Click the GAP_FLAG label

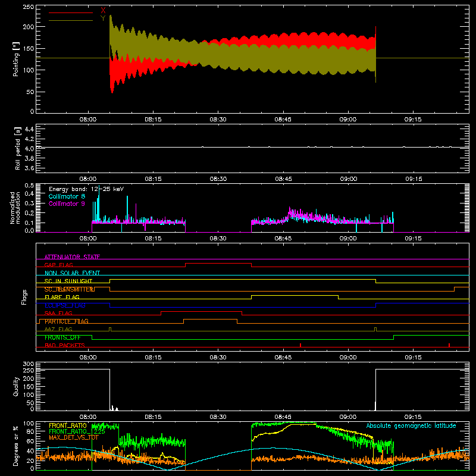58,265
